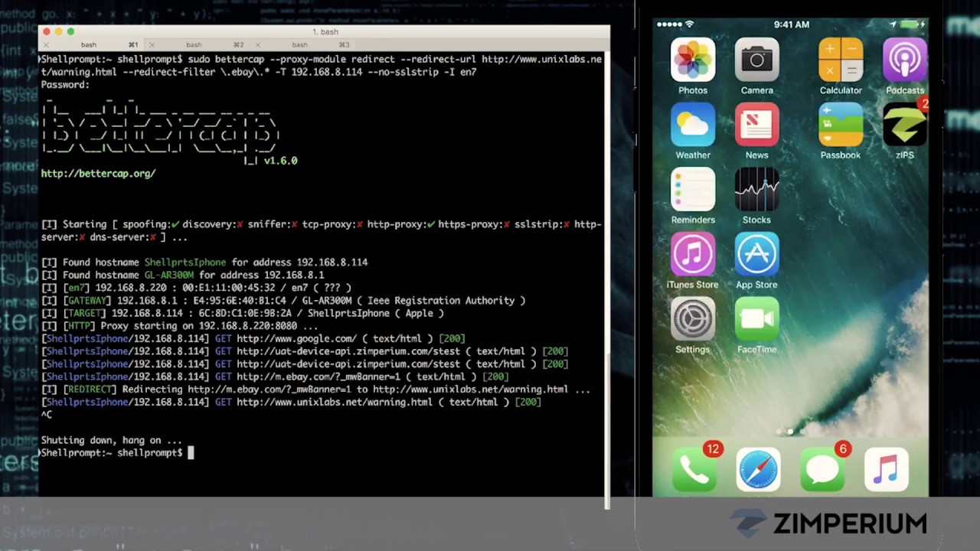
Task: Close the third bash tab
Action: point(257,45)
